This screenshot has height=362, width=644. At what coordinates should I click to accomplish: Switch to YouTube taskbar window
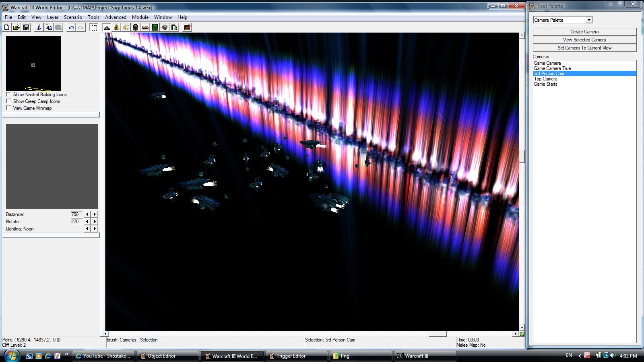(103, 356)
